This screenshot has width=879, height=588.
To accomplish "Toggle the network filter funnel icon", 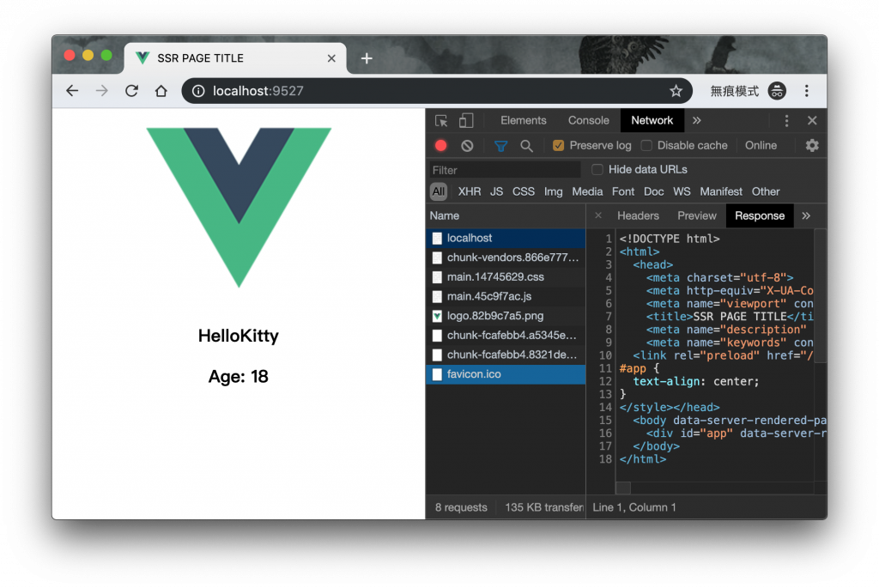I will (500, 146).
